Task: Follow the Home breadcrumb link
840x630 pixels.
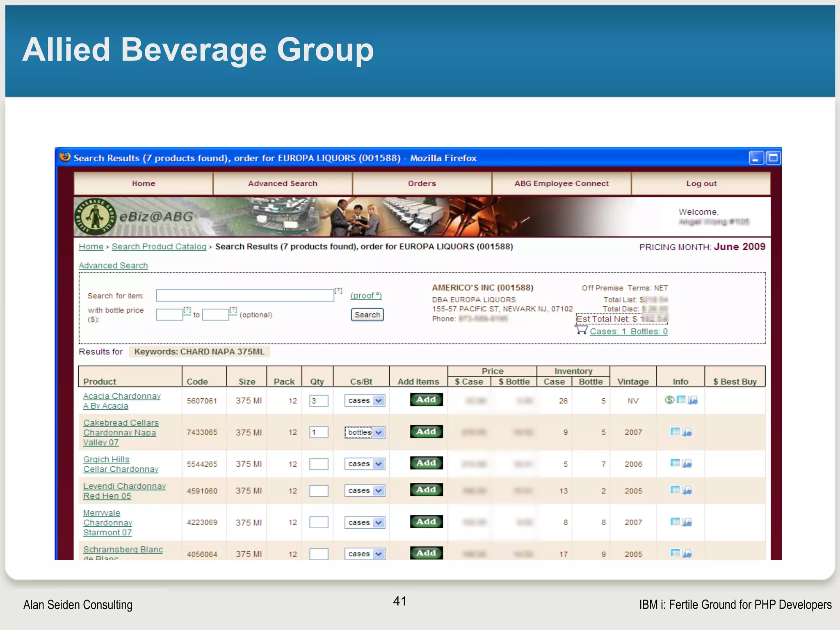Action: click(91, 247)
